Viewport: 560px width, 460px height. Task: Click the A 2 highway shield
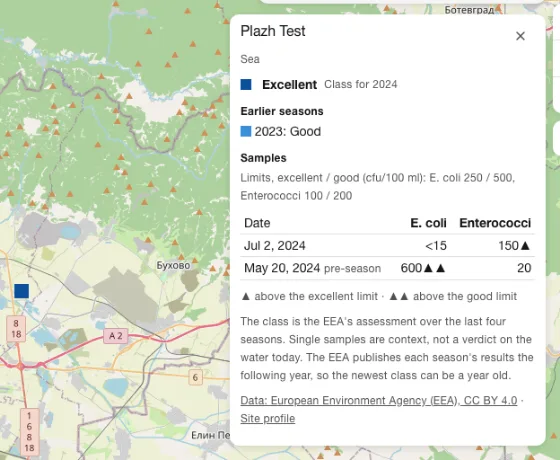click(x=115, y=336)
